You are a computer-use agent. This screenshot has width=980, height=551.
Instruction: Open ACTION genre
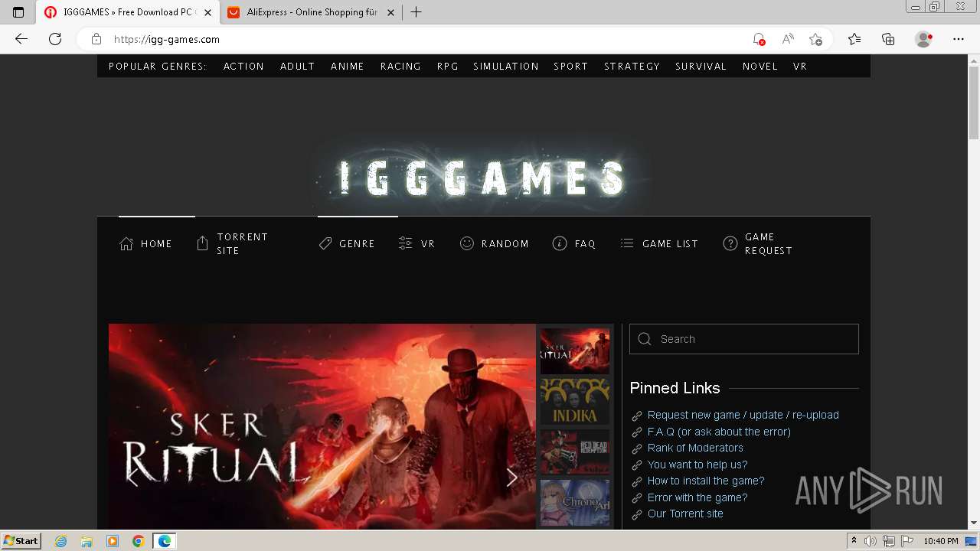coord(243,67)
